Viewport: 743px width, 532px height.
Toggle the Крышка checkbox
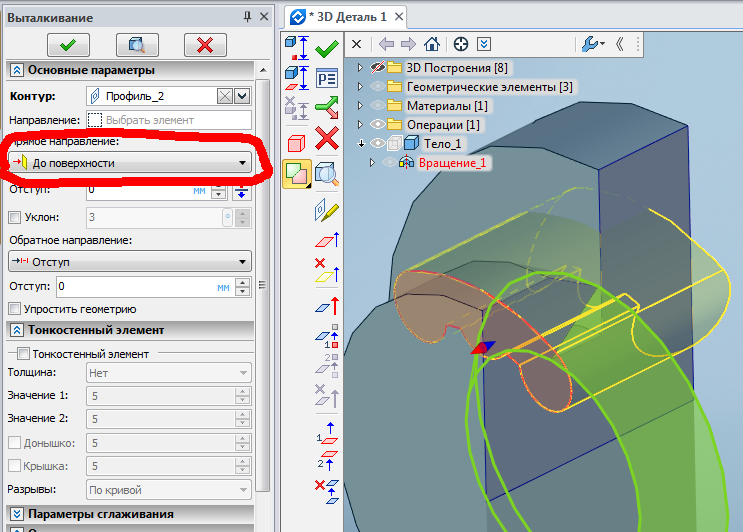pyautogui.click(x=15, y=466)
